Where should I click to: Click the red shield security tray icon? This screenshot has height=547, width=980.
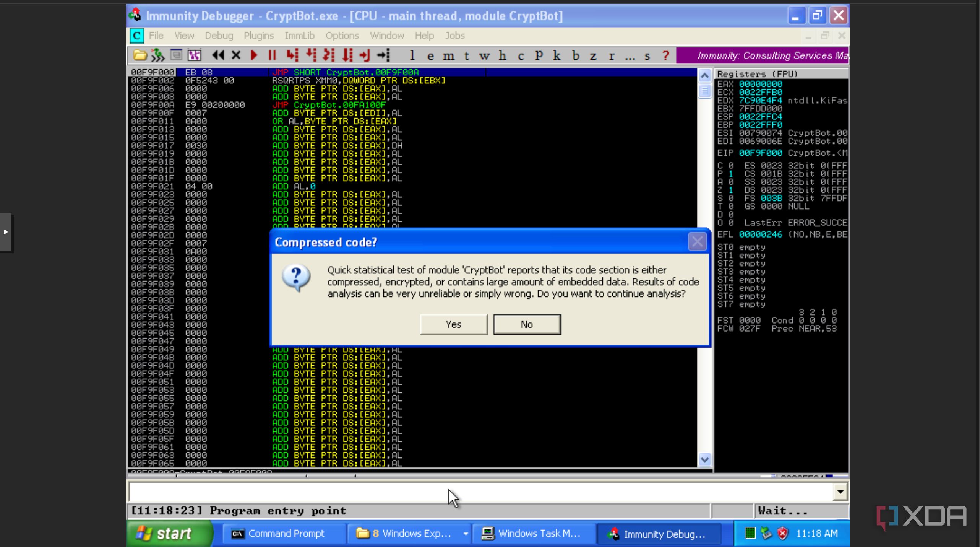pos(783,533)
